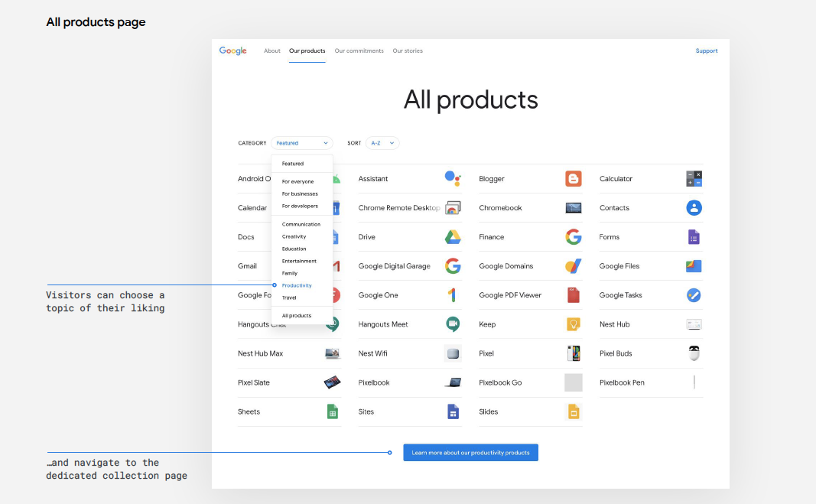
Task: Click the Nest Hub device icon
Action: click(x=694, y=324)
